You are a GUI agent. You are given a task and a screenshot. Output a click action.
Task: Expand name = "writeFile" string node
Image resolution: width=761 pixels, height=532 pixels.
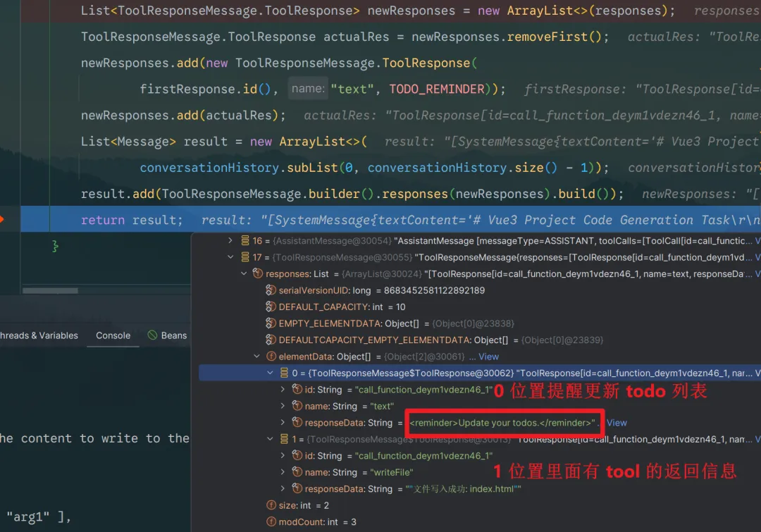tap(283, 472)
